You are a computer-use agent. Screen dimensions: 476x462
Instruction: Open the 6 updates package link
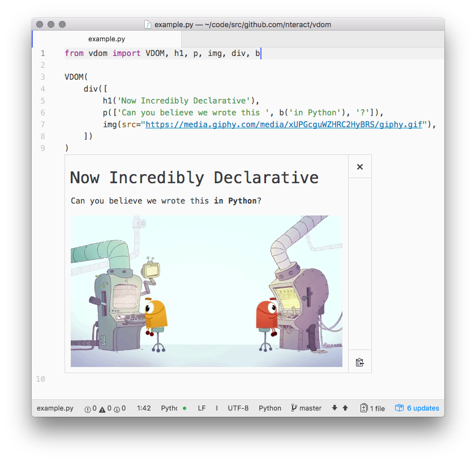[x=417, y=408]
